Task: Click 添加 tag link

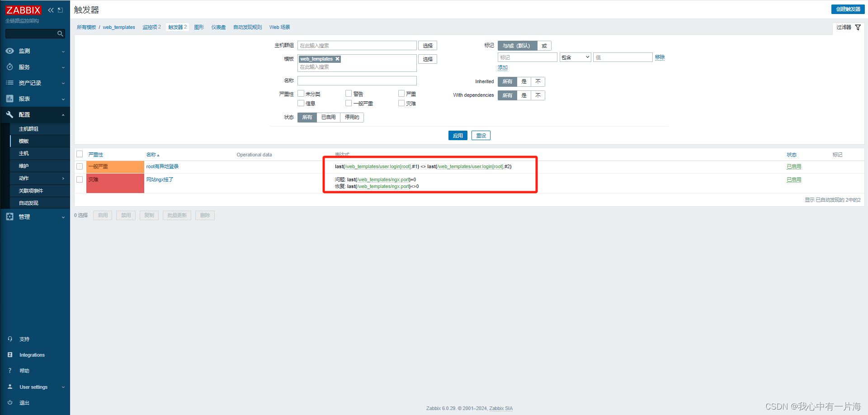Action: 503,67
